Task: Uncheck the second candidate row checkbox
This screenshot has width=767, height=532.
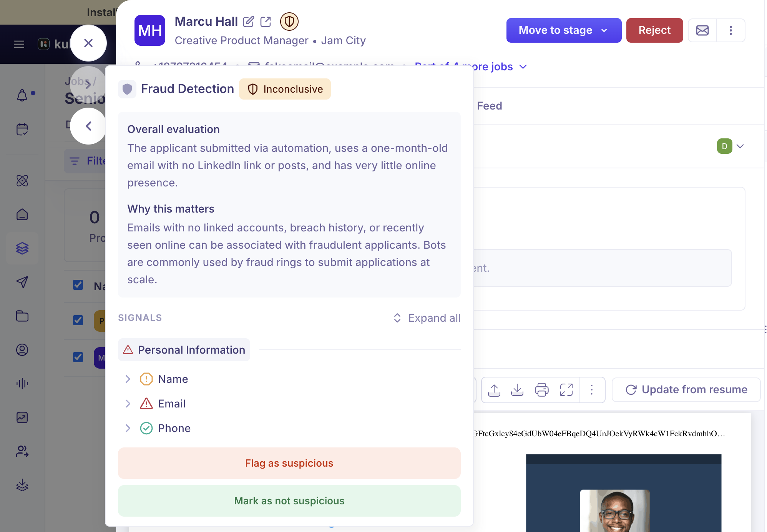Action: (78, 320)
